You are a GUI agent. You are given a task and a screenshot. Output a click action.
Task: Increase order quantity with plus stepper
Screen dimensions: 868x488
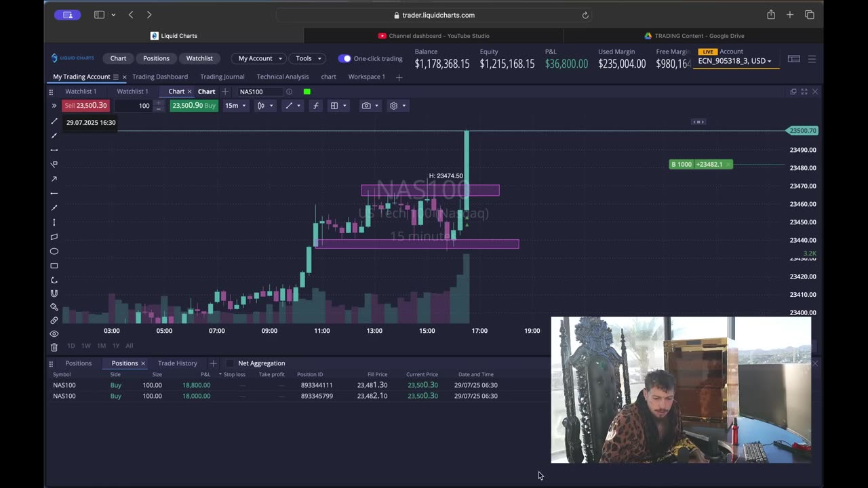pos(159,103)
